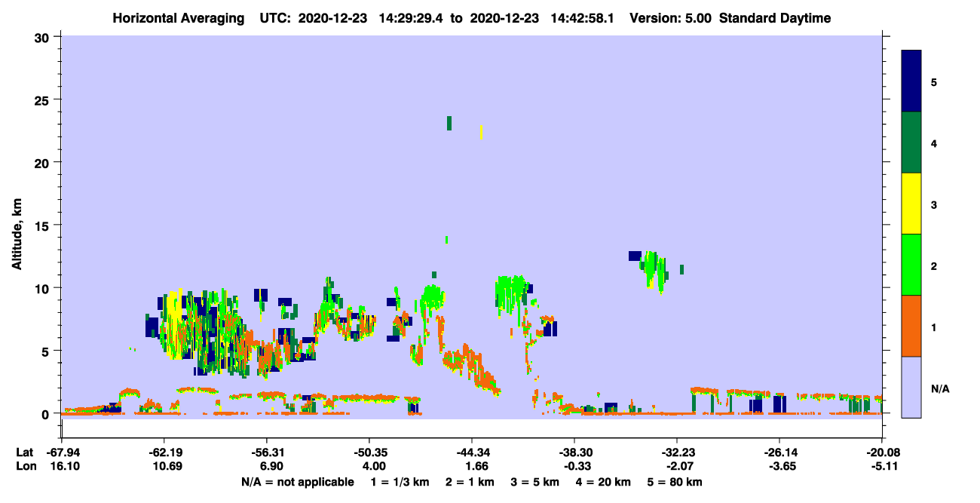
Task: Click latitude value -38.30
Action: point(574,452)
